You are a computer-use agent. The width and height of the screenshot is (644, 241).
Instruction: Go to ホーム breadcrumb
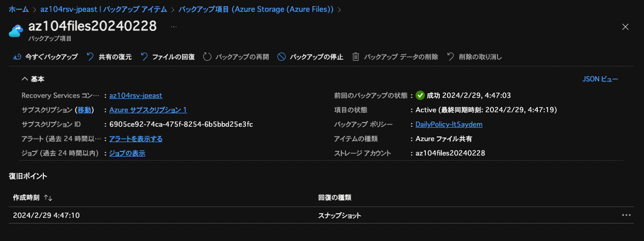(x=19, y=9)
